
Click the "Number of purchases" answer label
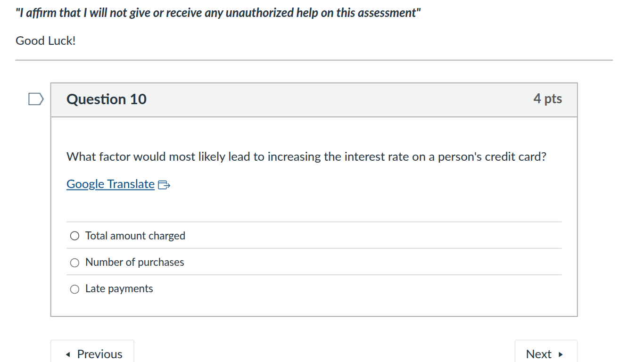pos(134,262)
